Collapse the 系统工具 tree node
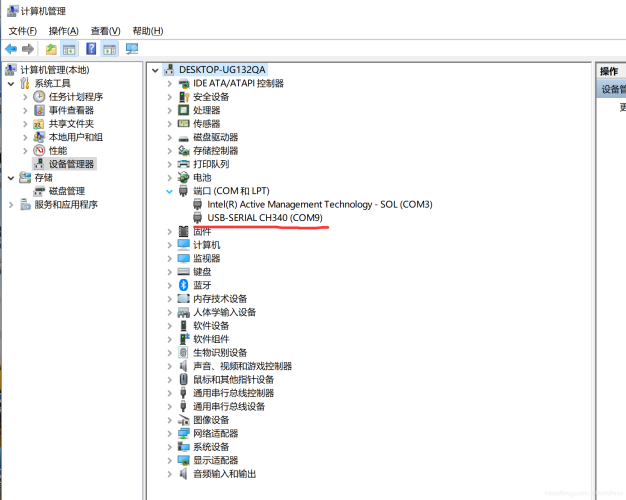 coord(11,83)
